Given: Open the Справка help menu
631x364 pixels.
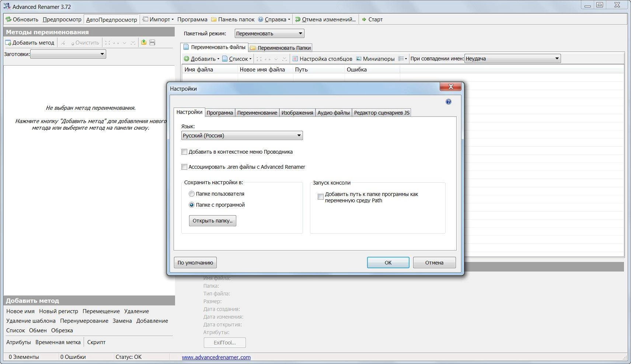Looking at the screenshot, I should click(x=274, y=20).
